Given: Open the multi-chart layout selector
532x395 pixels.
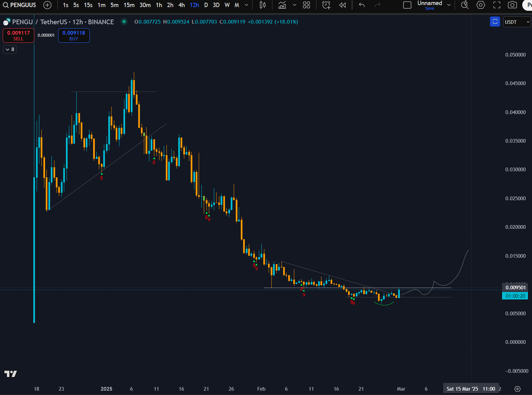Looking at the screenshot, I should pyautogui.click(x=306, y=5).
